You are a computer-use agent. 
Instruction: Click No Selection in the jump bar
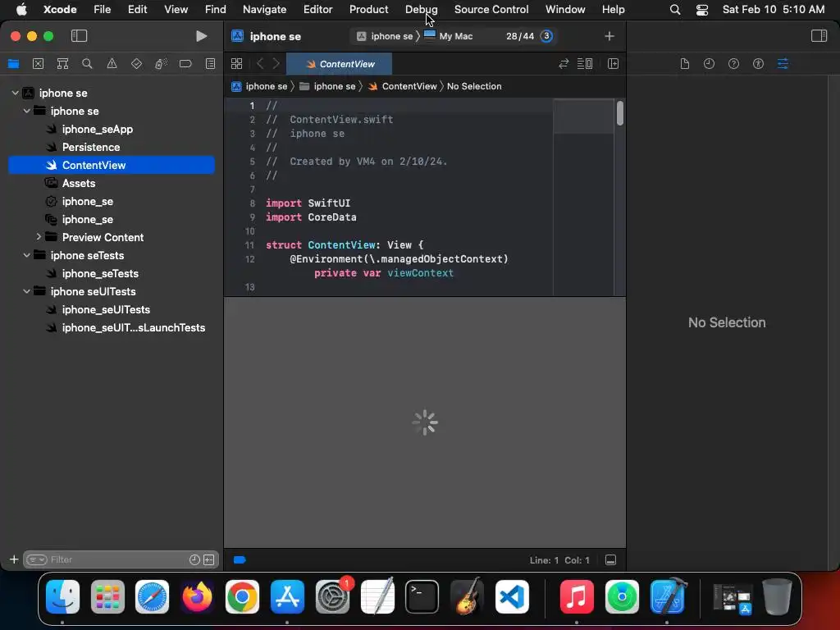pyautogui.click(x=474, y=86)
